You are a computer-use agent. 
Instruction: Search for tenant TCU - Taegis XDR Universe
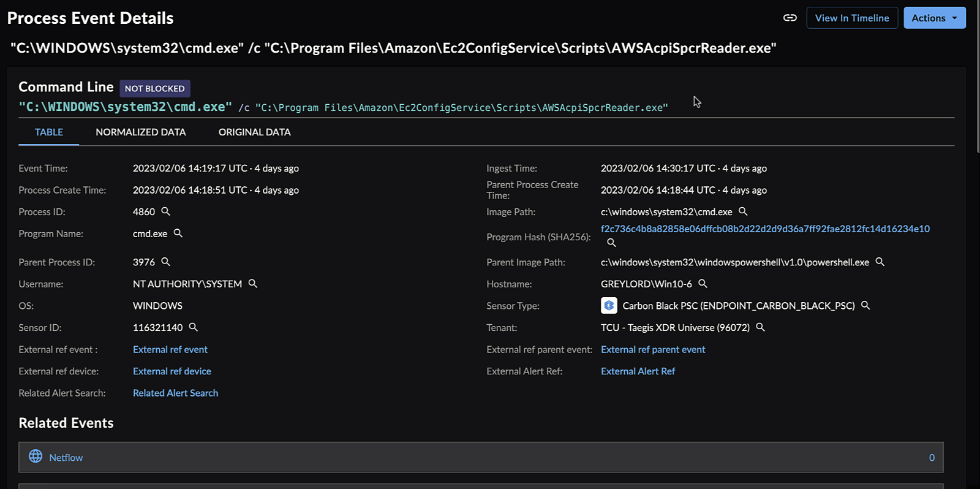[x=760, y=327]
